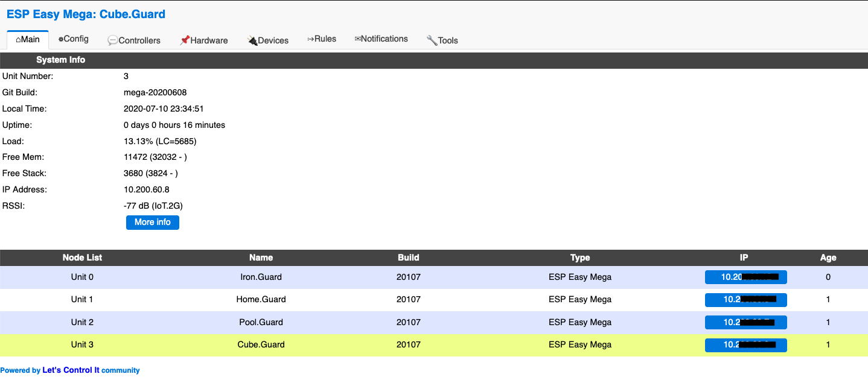Open the Iron.Guard IP address button
The image size is (868, 377).
(x=745, y=277)
